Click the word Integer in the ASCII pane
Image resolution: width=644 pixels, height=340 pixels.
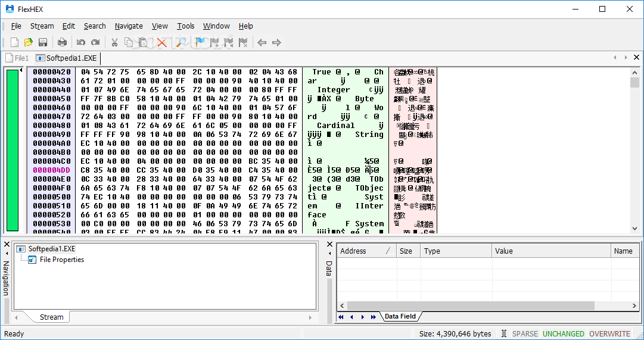(x=334, y=89)
